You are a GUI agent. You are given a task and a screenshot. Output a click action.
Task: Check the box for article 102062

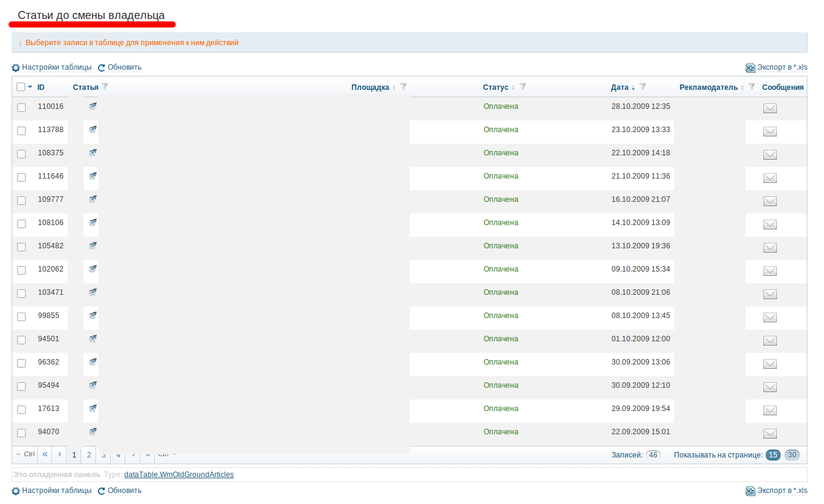point(21,270)
